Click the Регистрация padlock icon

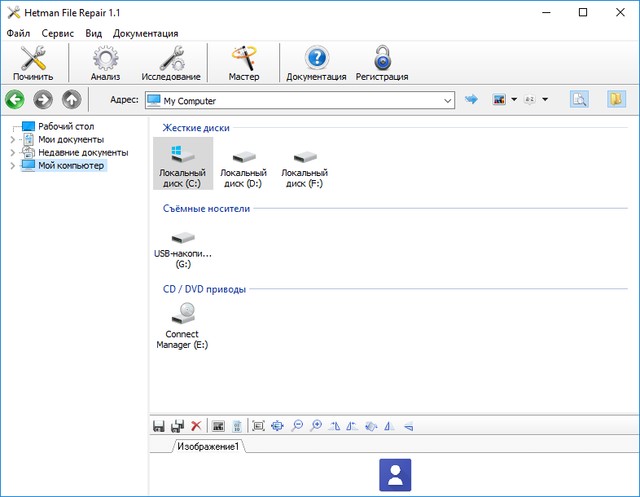[x=382, y=63]
